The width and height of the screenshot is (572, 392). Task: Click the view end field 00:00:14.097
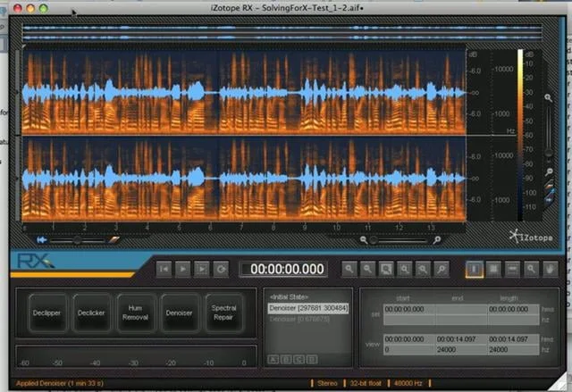(461, 339)
